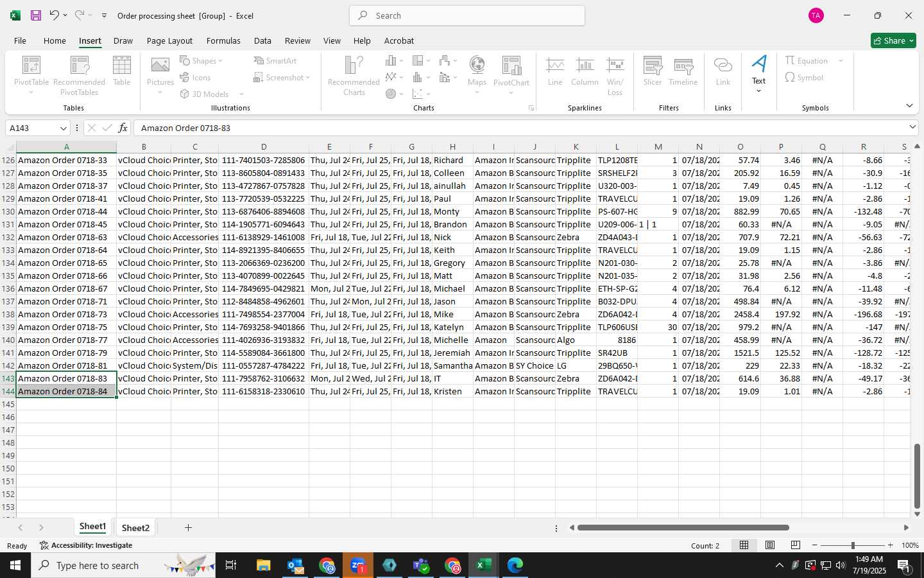Click in the Search box
Viewport: 924px width, 578px height.
pyautogui.click(x=467, y=15)
